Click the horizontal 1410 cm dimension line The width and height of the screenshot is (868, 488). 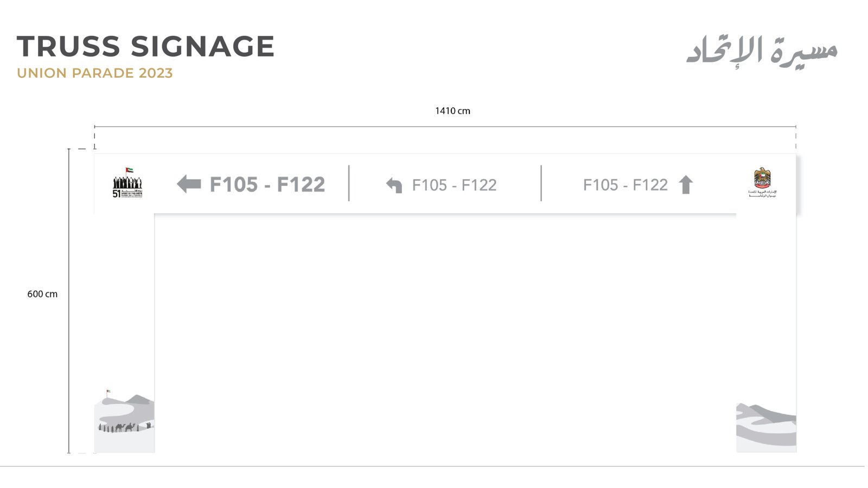[x=445, y=126]
